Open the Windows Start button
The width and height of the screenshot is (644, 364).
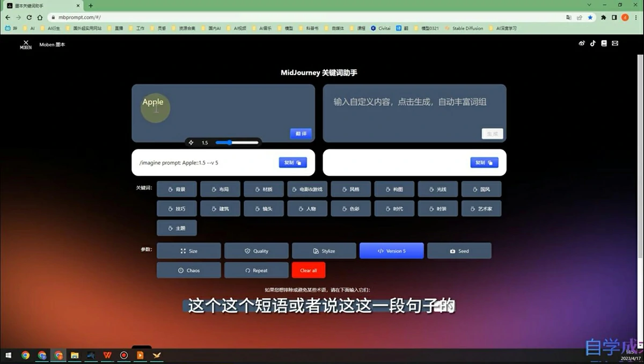9,355
